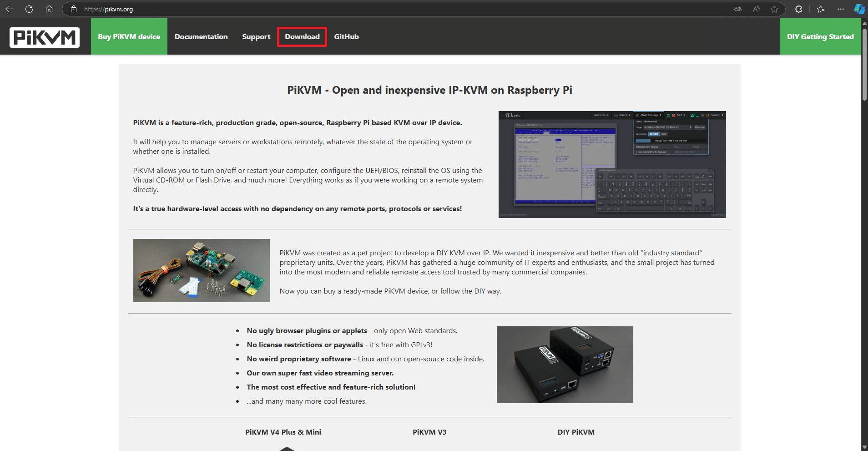Click the bold "true hardware-level access" sentence

point(298,209)
